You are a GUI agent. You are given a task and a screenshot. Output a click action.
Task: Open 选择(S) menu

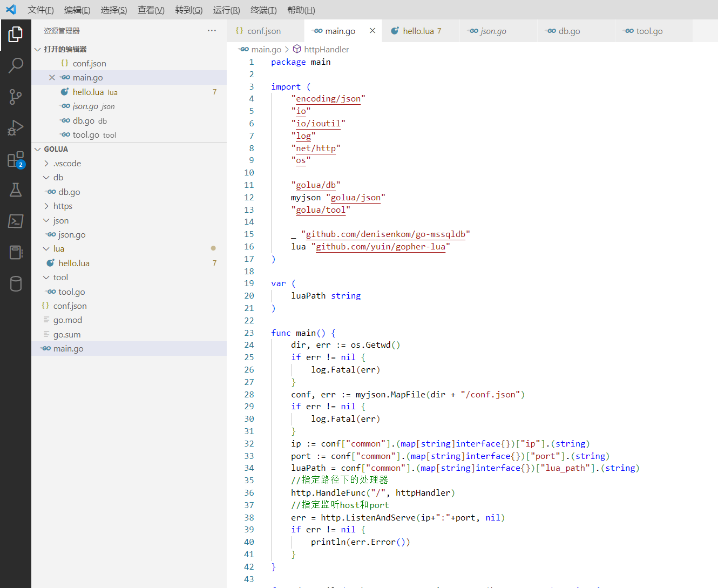tap(114, 10)
